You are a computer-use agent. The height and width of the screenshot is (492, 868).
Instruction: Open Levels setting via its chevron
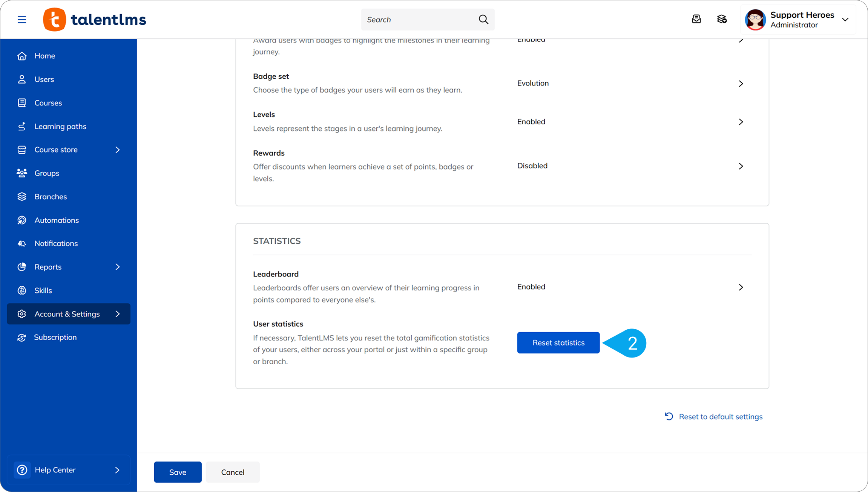coord(741,122)
